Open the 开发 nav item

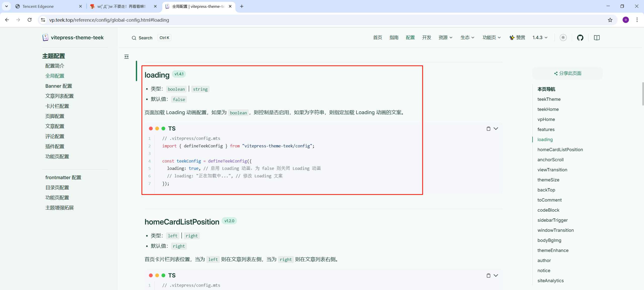coord(427,38)
